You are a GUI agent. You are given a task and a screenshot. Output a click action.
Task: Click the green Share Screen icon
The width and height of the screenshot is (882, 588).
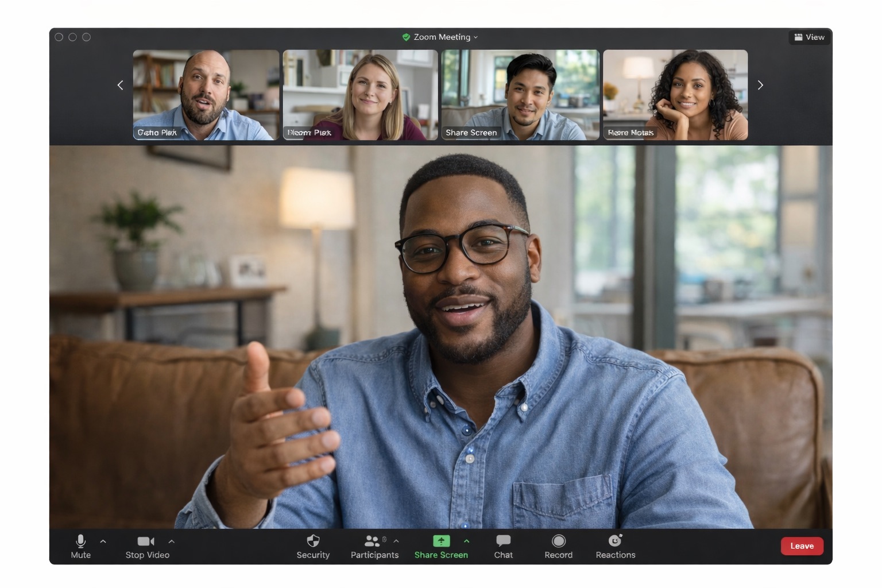[441, 541]
